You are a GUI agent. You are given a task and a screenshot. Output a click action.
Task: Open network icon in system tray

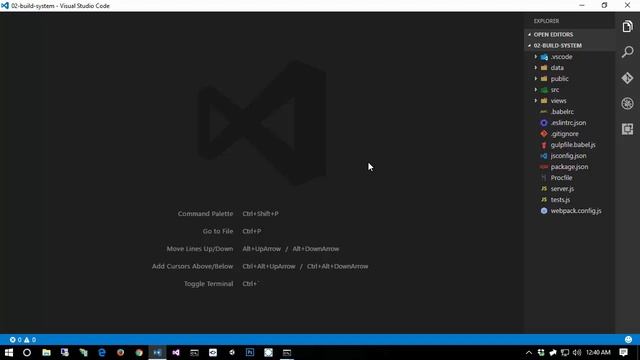tap(565, 353)
